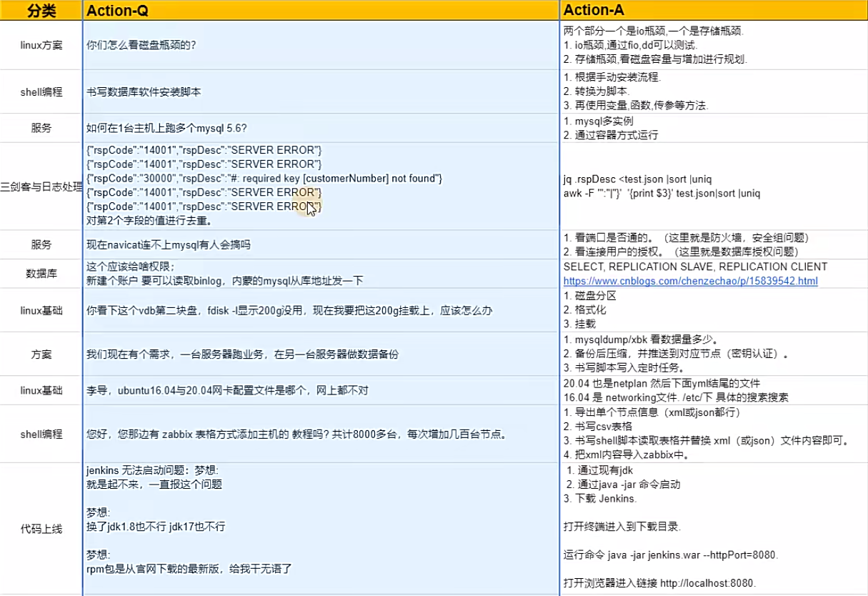Click answer '3. 下载 Jenkins.'
The width and height of the screenshot is (868, 596).
pos(601,498)
